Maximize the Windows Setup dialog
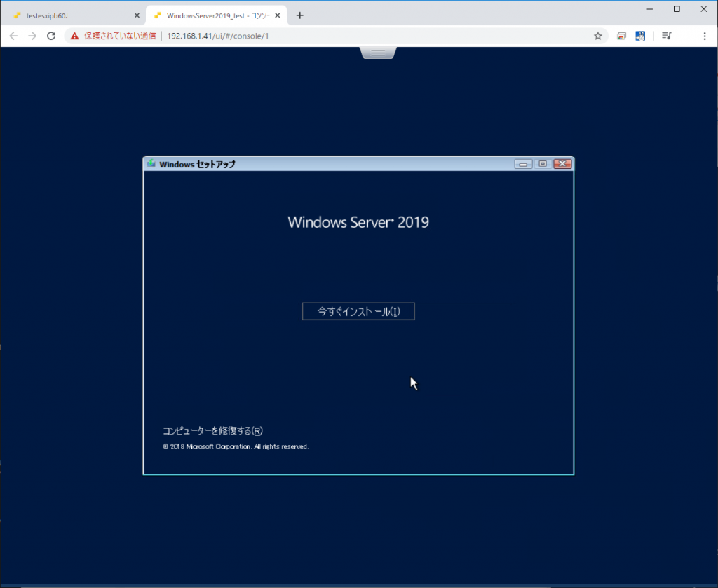Image resolution: width=718 pixels, height=588 pixels. [x=543, y=164]
